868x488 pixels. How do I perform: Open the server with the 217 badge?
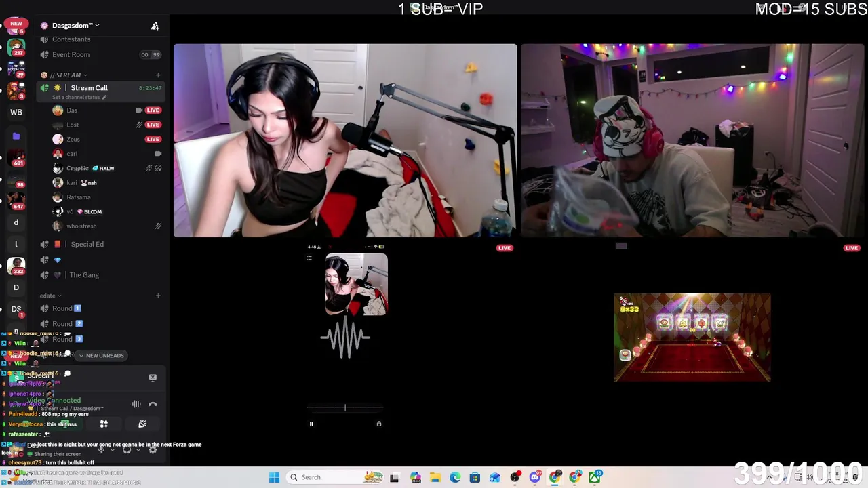[x=16, y=47]
